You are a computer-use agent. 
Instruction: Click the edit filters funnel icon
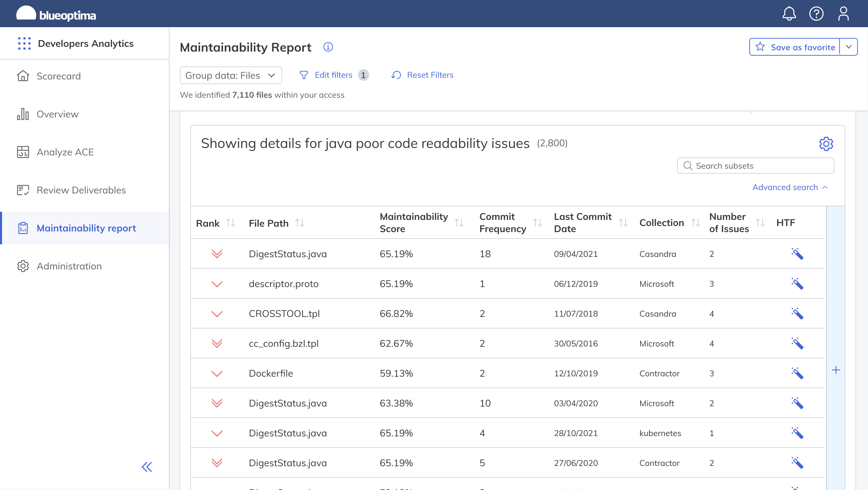coord(304,75)
